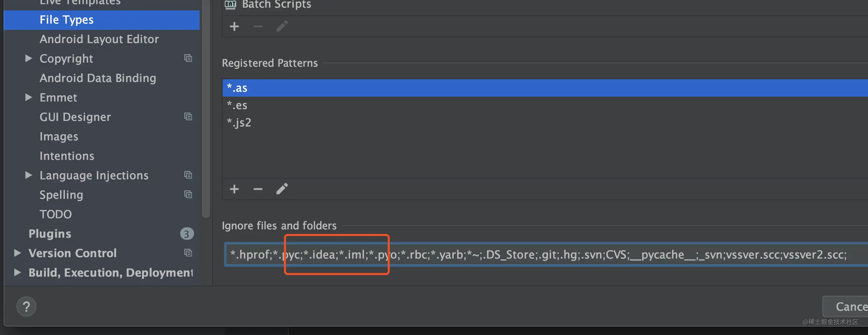Open TODO settings page
The height and width of the screenshot is (335, 868).
[56, 214]
